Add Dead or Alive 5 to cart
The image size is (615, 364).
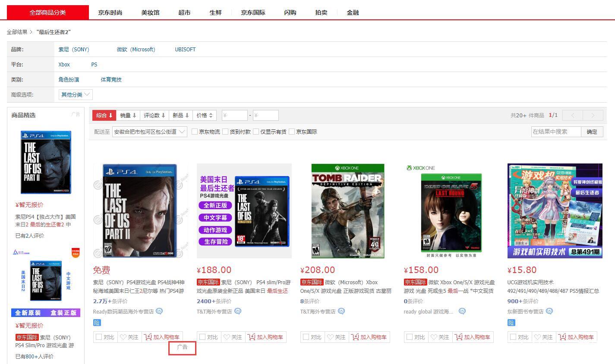(473, 337)
